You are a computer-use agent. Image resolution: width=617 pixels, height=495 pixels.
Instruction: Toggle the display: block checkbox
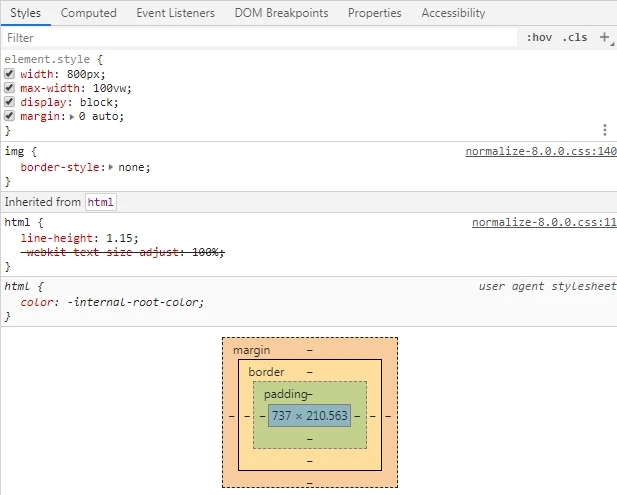click(10, 102)
